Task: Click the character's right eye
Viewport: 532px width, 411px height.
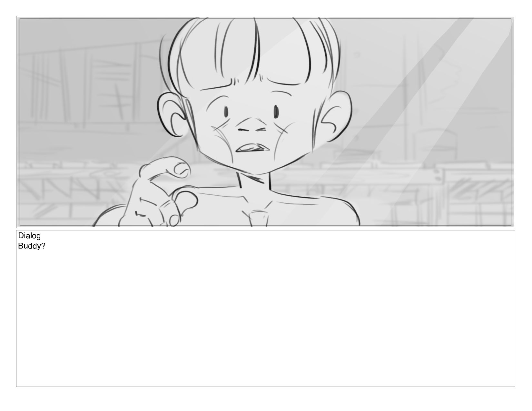Action: pos(276,112)
